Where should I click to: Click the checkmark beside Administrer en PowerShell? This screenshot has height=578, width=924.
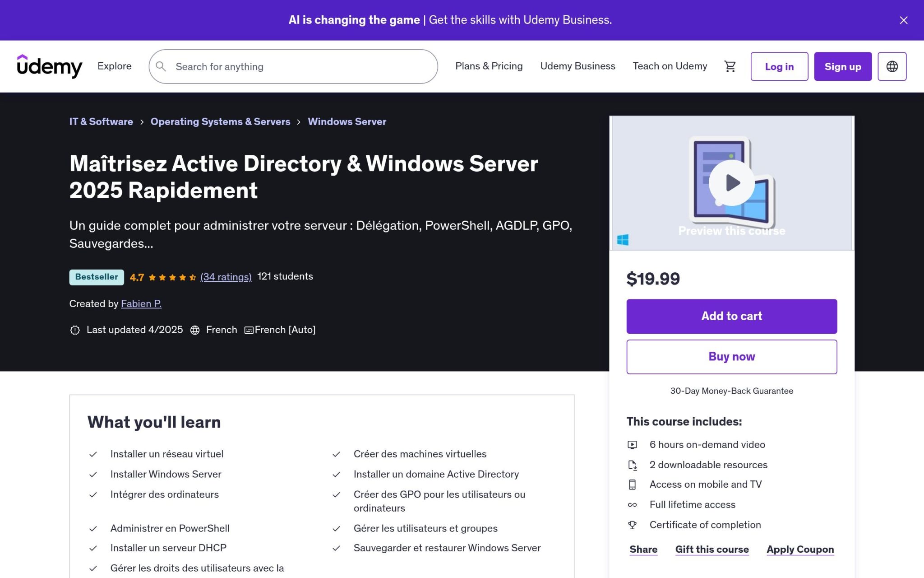tap(93, 529)
